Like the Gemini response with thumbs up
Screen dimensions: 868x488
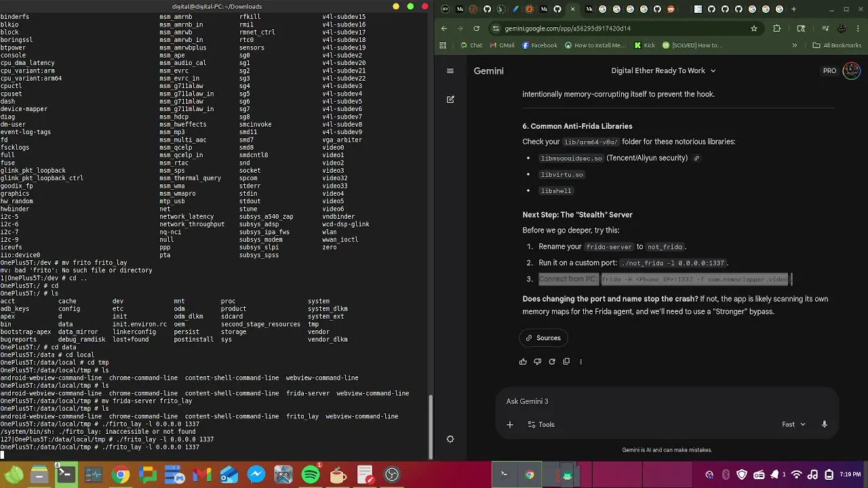click(x=523, y=361)
